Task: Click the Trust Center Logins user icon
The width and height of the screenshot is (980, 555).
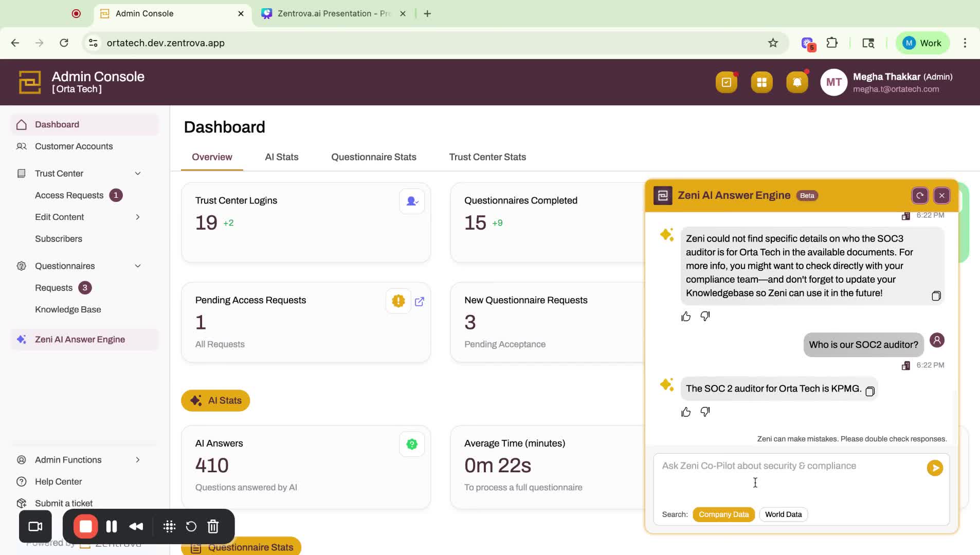Action: pos(412,201)
